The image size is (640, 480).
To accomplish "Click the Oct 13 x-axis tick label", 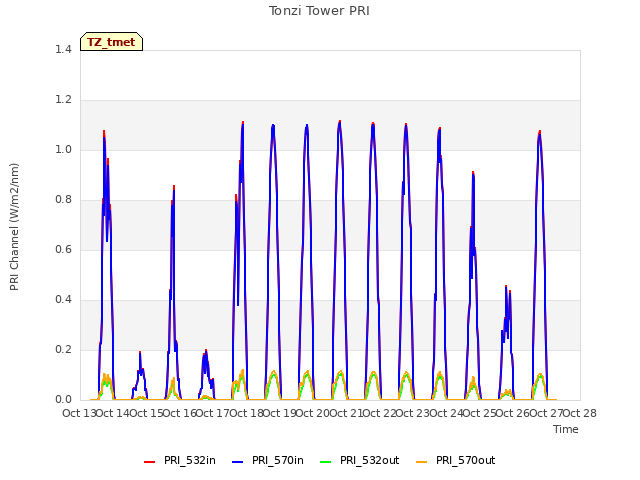I will click(x=79, y=413).
